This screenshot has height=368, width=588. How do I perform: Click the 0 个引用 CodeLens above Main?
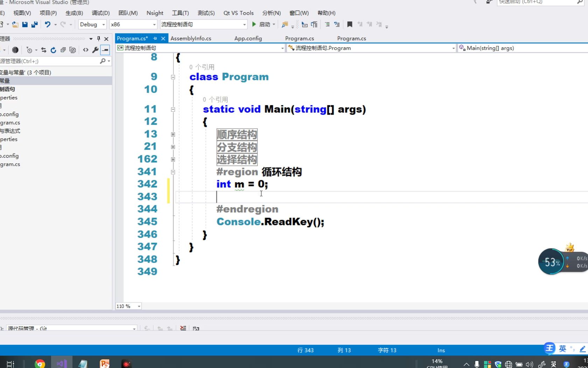(x=215, y=100)
